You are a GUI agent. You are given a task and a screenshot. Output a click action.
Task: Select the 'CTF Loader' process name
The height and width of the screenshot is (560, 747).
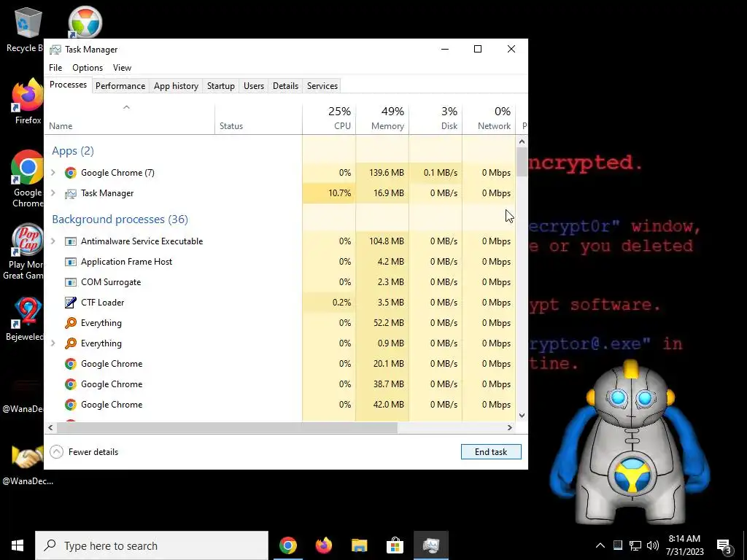coord(102,303)
